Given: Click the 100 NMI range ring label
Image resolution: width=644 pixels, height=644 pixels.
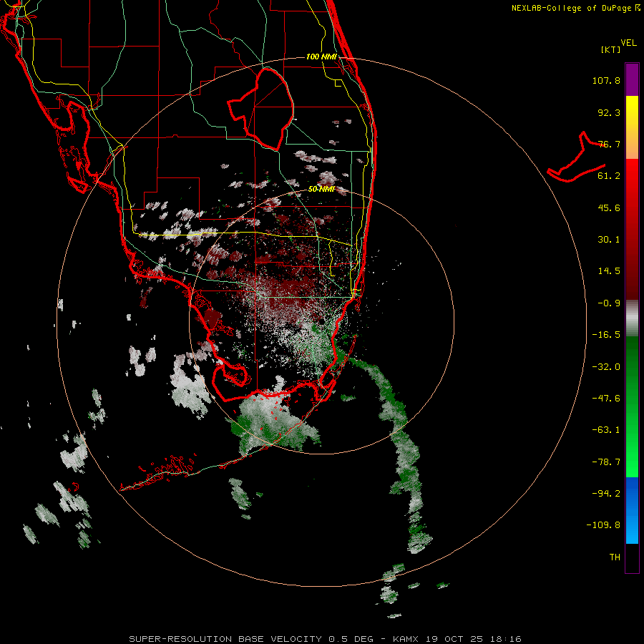Looking at the screenshot, I should 321,57.
